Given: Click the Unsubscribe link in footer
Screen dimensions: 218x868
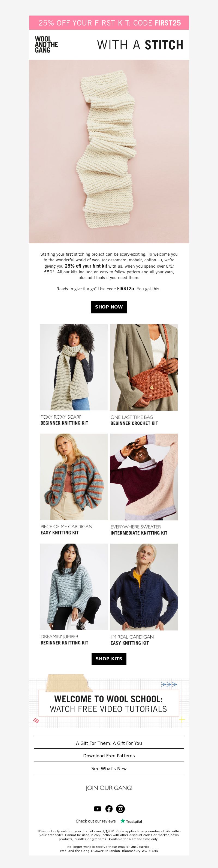Looking at the screenshot, I should [140, 847].
